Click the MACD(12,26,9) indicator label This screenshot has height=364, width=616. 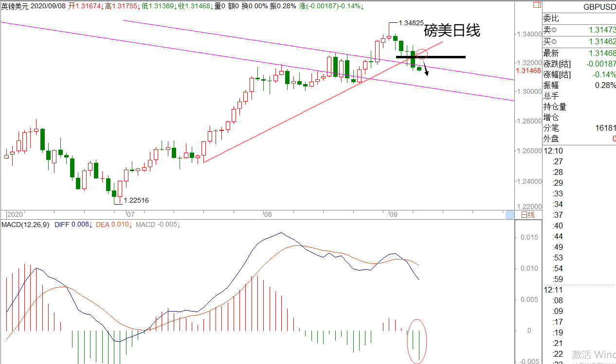pyautogui.click(x=26, y=225)
